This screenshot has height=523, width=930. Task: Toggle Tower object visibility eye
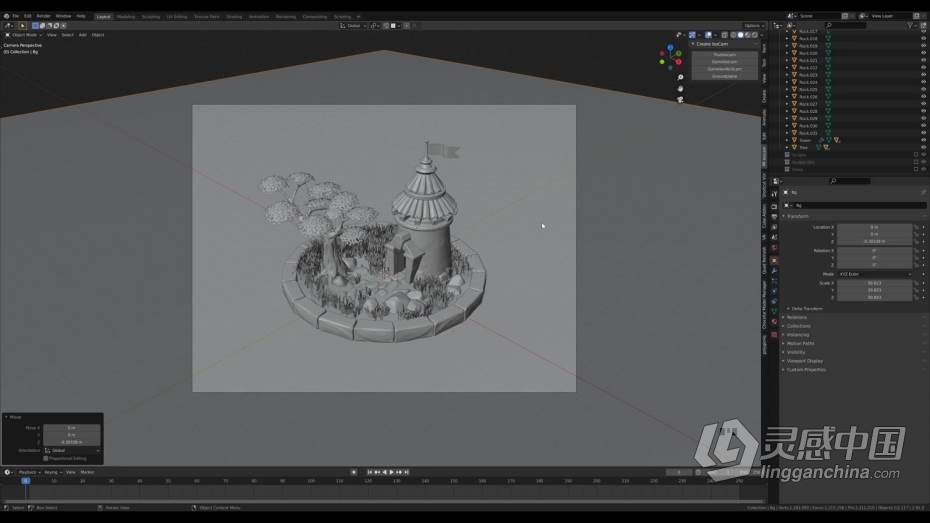(923, 141)
